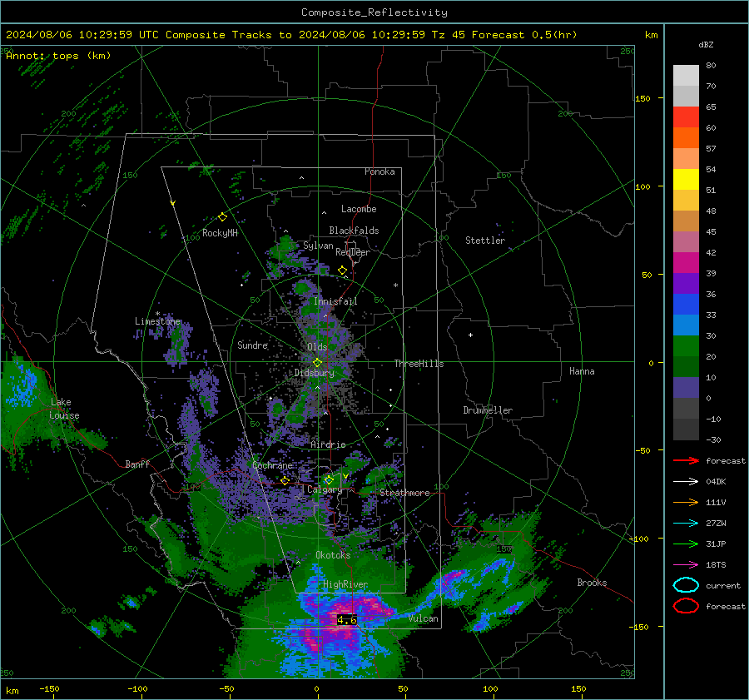Click the orange 111V arrow in legend
The image size is (749, 700).
click(686, 502)
